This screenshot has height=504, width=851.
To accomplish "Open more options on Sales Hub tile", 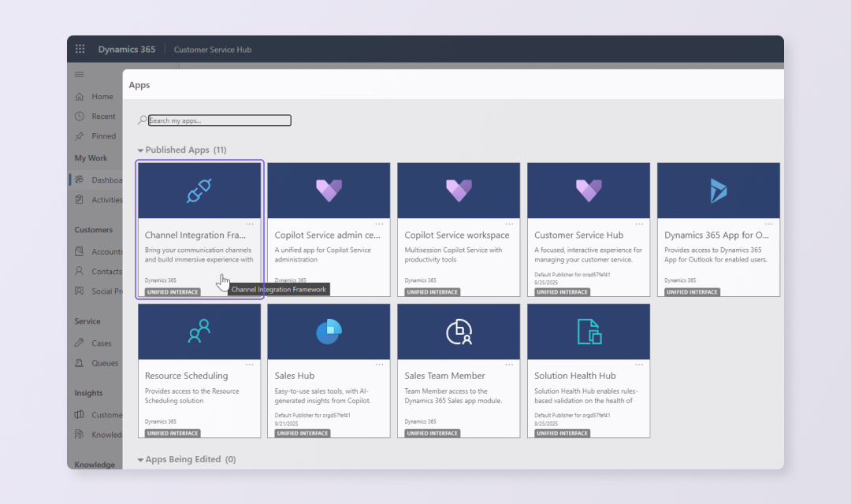I will tap(379, 365).
